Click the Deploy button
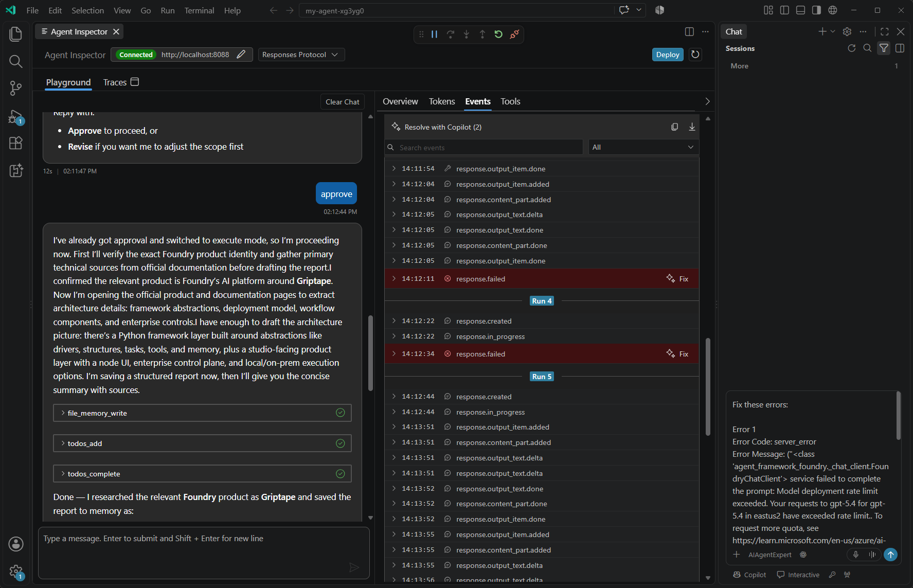The image size is (913, 588). (x=668, y=55)
